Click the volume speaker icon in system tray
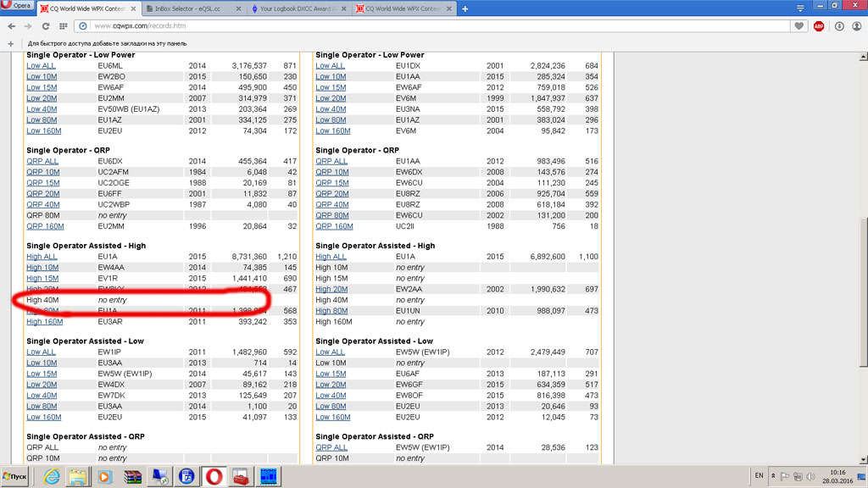Screen dimensions: 868x488 [x=811, y=476]
